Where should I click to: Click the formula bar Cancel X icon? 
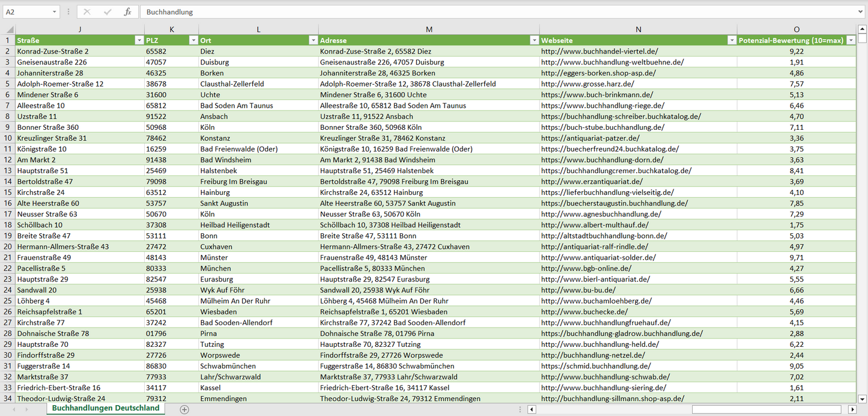87,12
